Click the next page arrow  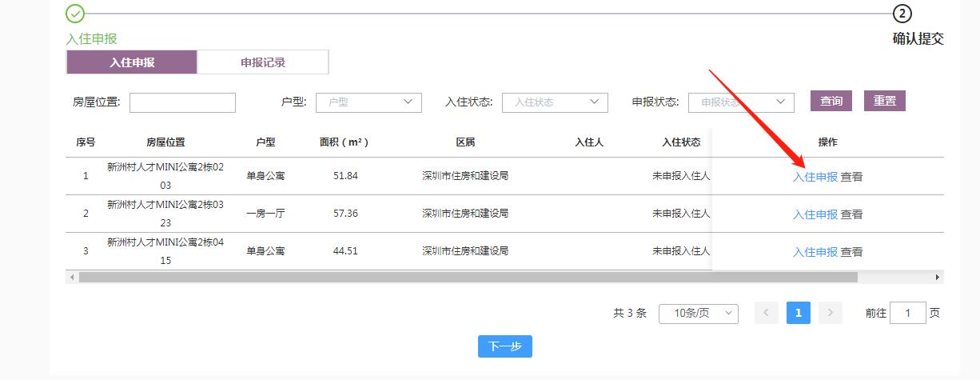[831, 313]
